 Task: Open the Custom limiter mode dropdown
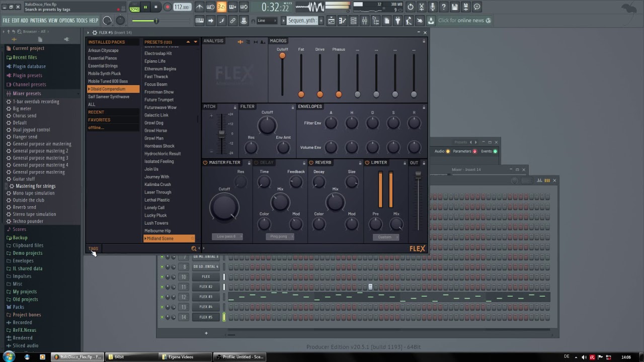pos(385,237)
